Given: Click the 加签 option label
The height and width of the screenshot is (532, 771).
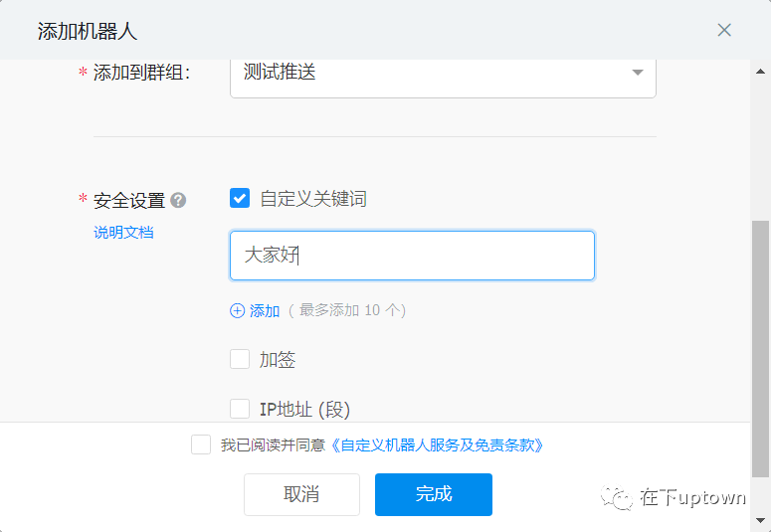Looking at the screenshot, I should (x=278, y=360).
